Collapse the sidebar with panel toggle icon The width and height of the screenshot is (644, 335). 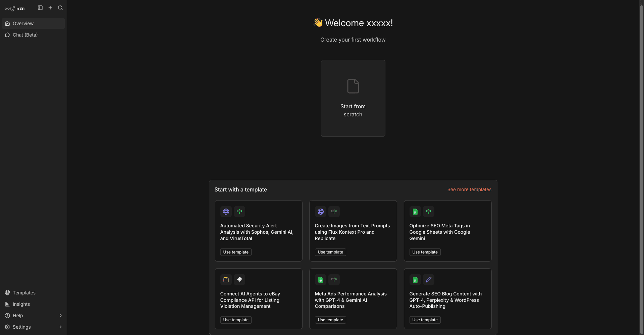coord(40,8)
